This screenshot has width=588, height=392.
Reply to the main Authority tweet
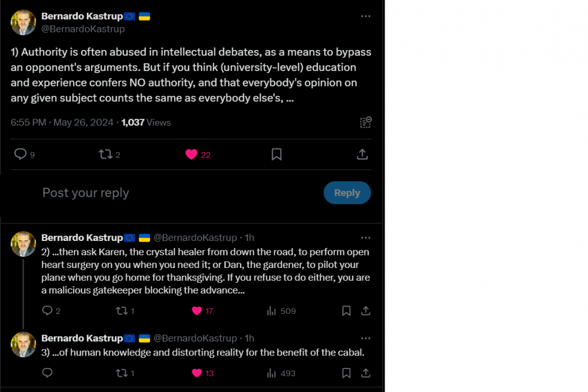click(21, 154)
